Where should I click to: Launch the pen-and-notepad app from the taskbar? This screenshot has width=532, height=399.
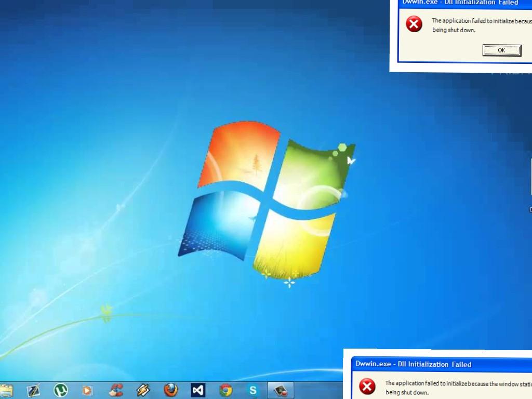tap(33, 390)
